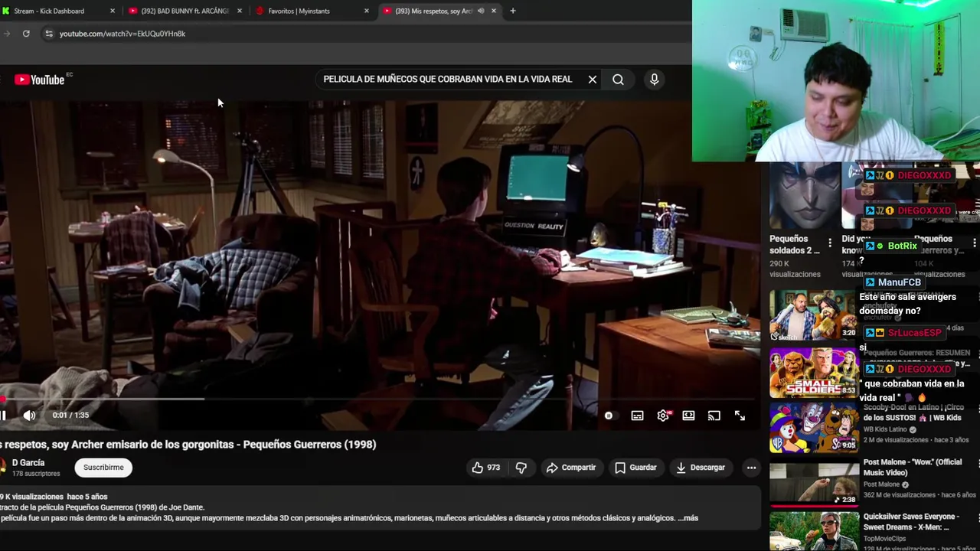Pause the video playback
The width and height of the screenshot is (980, 551).
[x=3, y=416]
